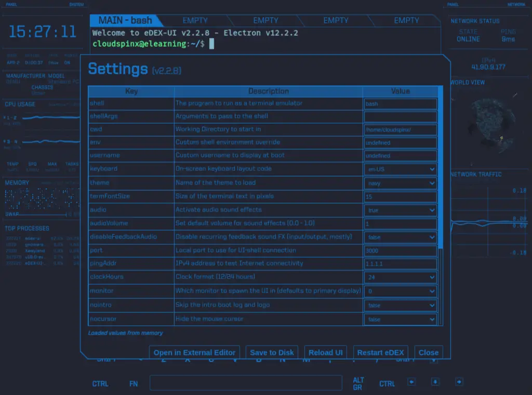The height and width of the screenshot is (395, 532).
Task: Click the CTRL key on the on-screen keyboard
Action: tap(100, 384)
